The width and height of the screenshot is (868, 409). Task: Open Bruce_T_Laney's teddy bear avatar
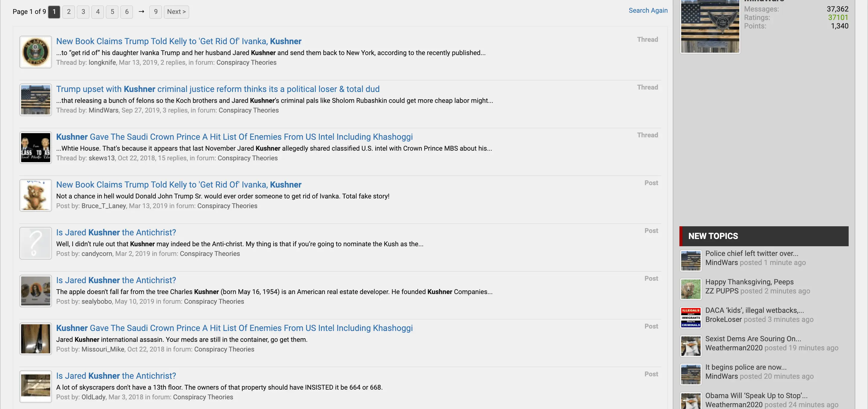[x=35, y=195]
